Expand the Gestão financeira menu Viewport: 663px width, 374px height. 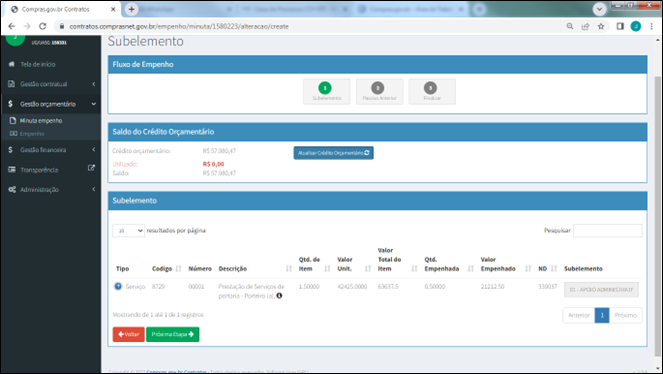(x=51, y=150)
